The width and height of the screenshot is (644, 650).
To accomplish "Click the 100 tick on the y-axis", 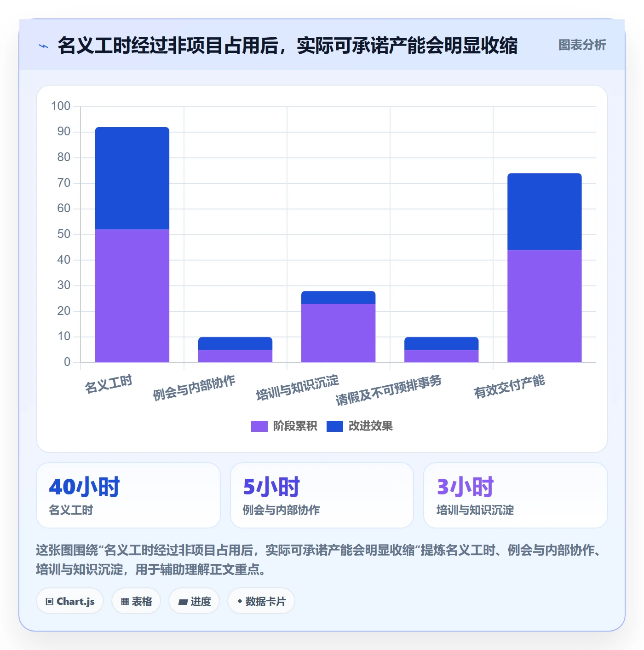I will tap(61, 106).
